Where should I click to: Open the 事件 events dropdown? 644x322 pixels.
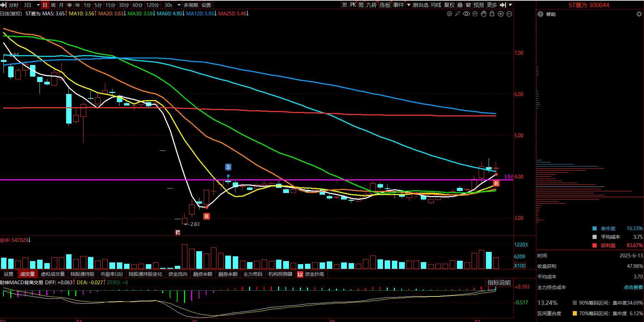(401, 5)
